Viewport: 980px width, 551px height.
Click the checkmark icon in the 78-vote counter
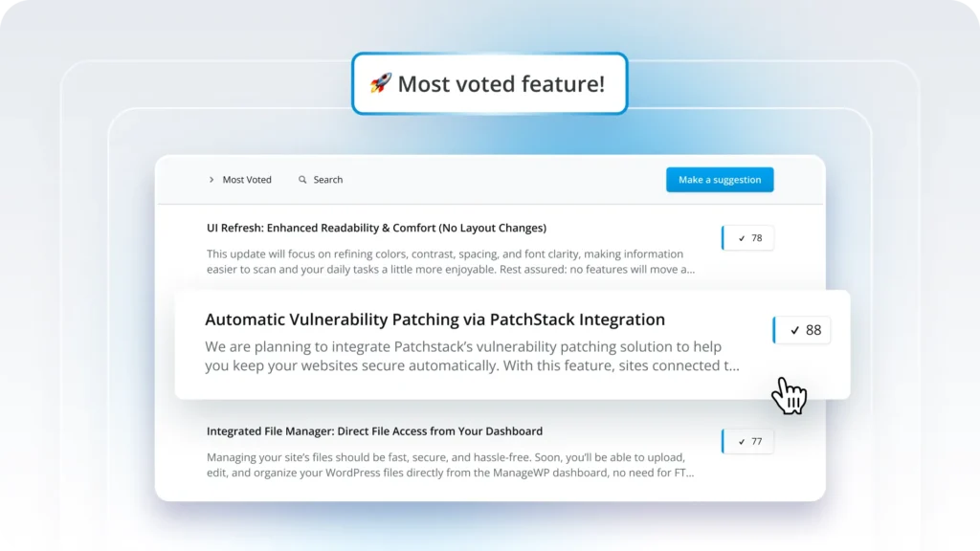point(741,237)
